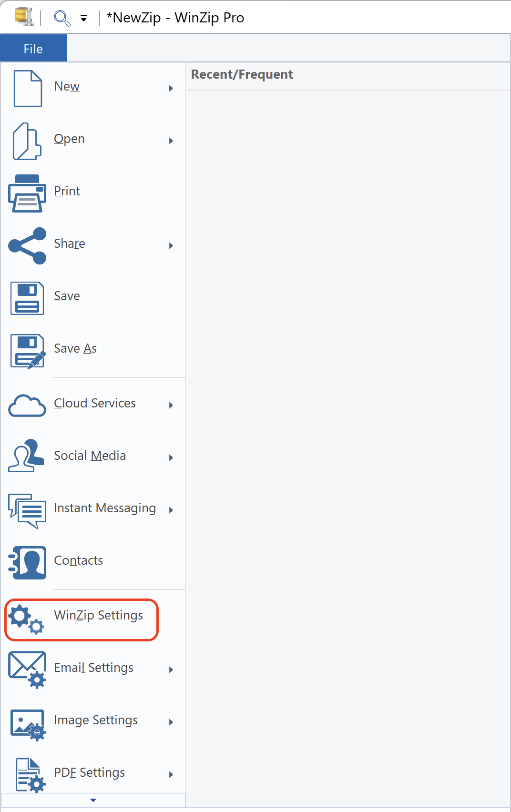Viewport: 511px width, 812px height.
Task: Click the scroll-down arrow at menu bottom
Action: coord(93,800)
